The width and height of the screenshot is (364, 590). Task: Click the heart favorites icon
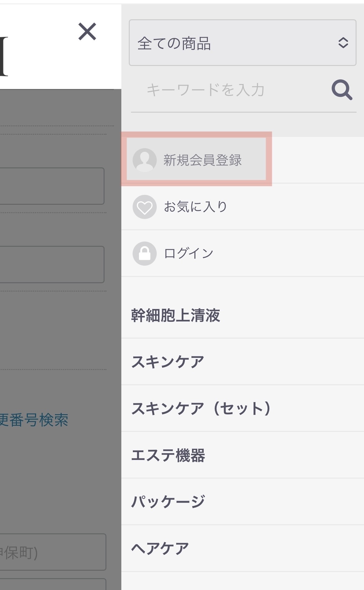tap(144, 207)
